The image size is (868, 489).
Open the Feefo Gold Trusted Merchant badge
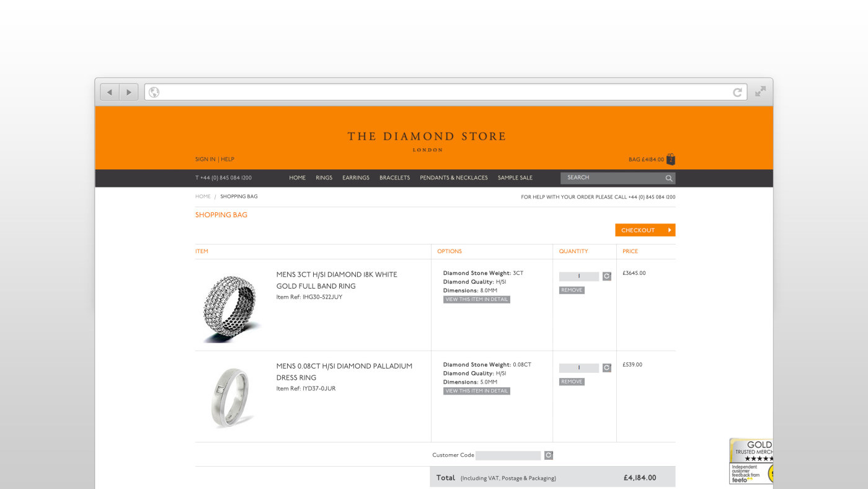pos(751,461)
